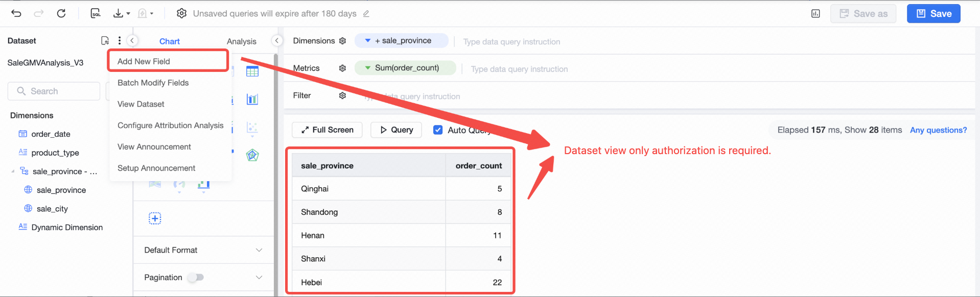
Task: Collapse the sale_province hierarchy tree node
Action: tap(13, 171)
